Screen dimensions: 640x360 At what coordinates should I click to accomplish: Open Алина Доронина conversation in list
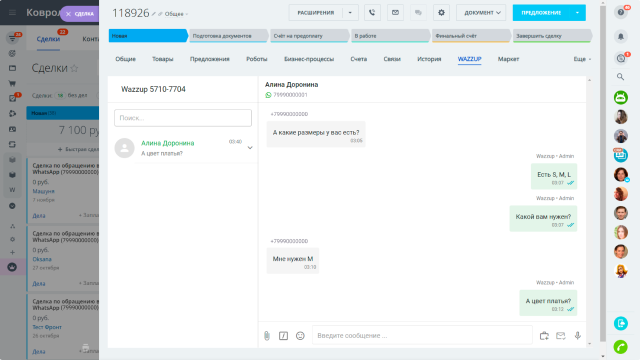pyautogui.click(x=183, y=148)
